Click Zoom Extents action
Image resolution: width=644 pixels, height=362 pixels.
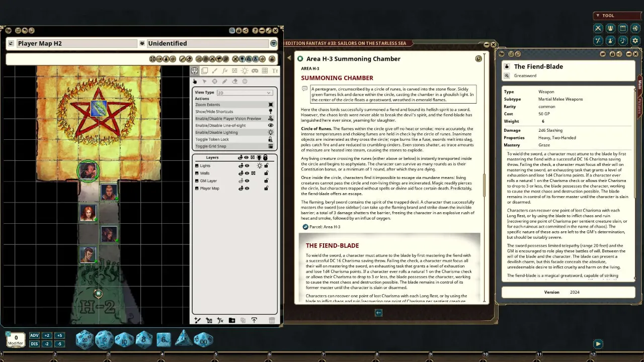tap(234, 105)
